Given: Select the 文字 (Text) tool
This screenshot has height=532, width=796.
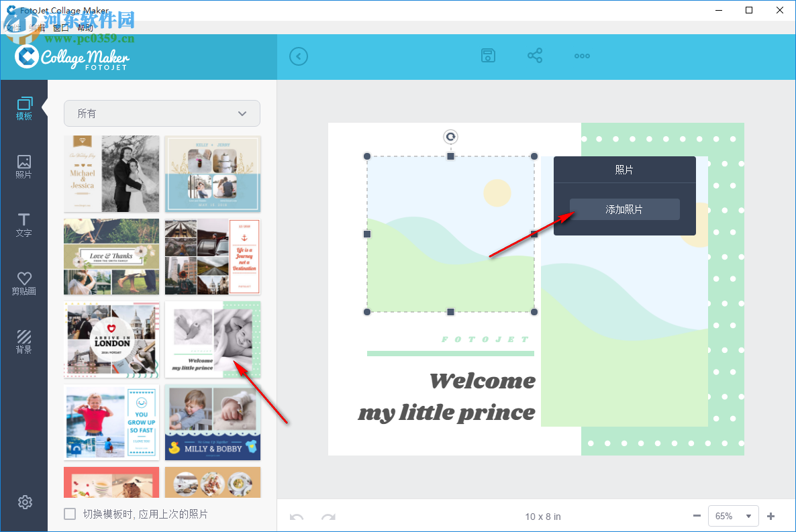Looking at the screenshot, I should (x=24, y=225).
